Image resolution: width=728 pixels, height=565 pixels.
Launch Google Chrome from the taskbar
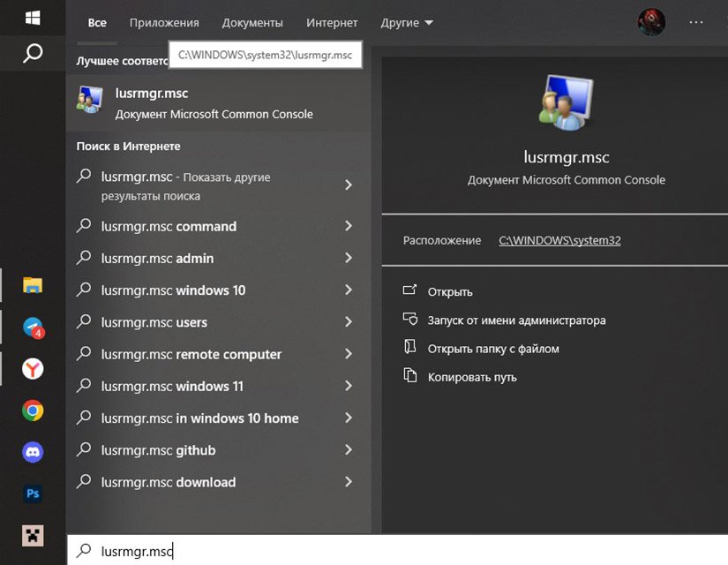click(33, 411)
